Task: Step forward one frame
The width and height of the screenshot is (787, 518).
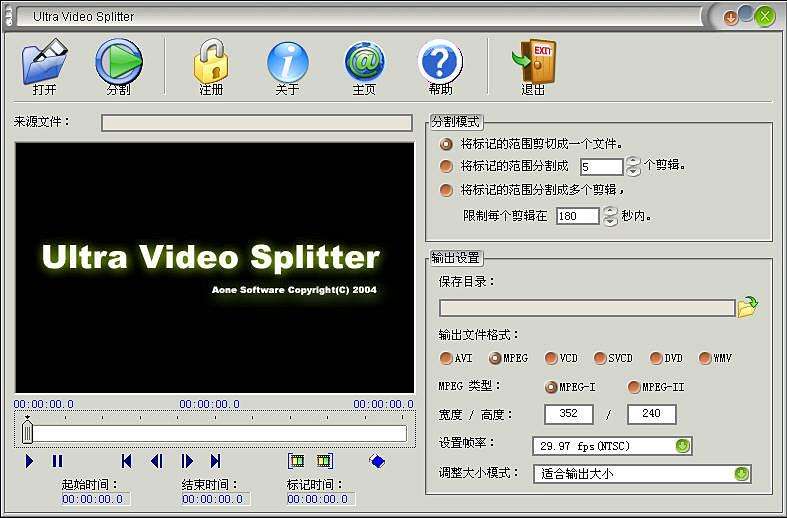Action: point(187,461)
